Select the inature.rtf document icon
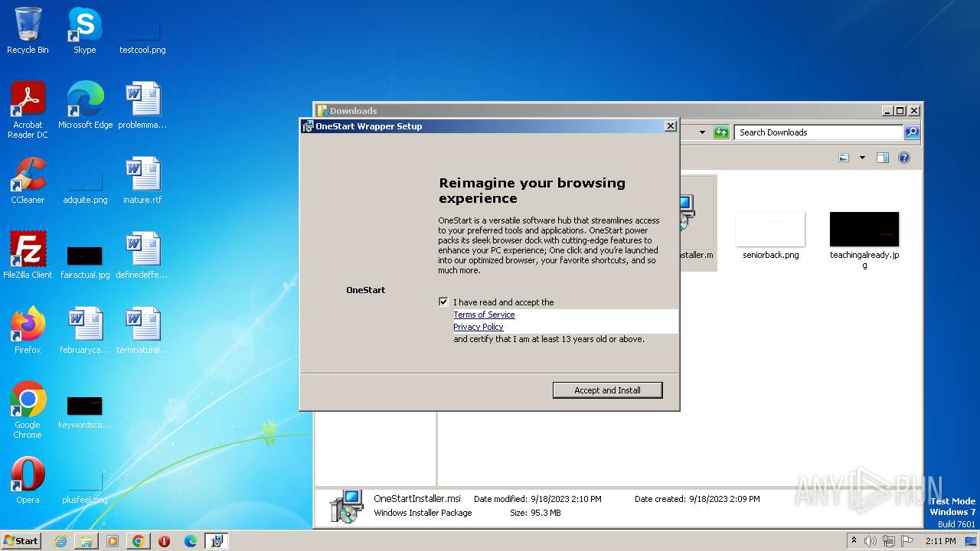This screenshot has height=551, width=980. click(x=142, y=181)
